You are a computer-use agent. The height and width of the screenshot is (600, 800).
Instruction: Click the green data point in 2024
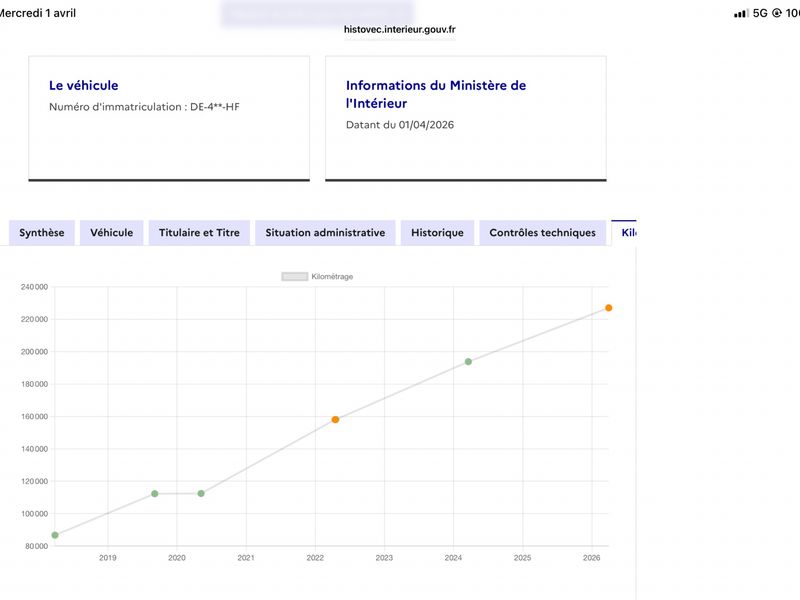coord(468,361)
